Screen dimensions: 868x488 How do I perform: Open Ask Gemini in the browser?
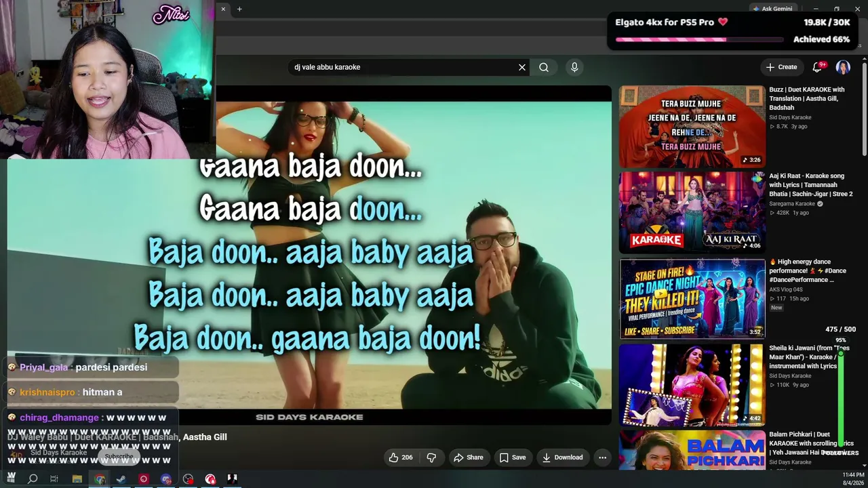pyautogui.click(x=772, y=9)
